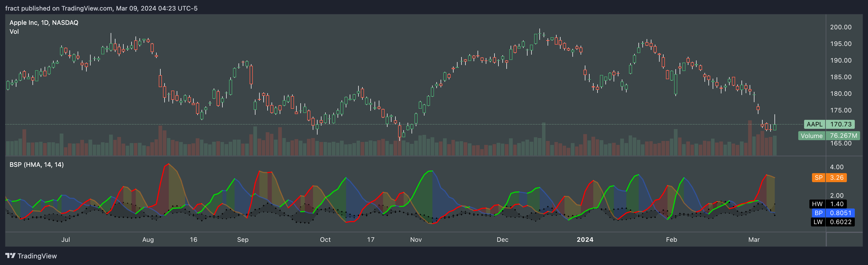Image resolution: width=868 pixels, height=265 pixels.
Task: Click the AAPL price tag label
Action: click(x=814, y=124)
